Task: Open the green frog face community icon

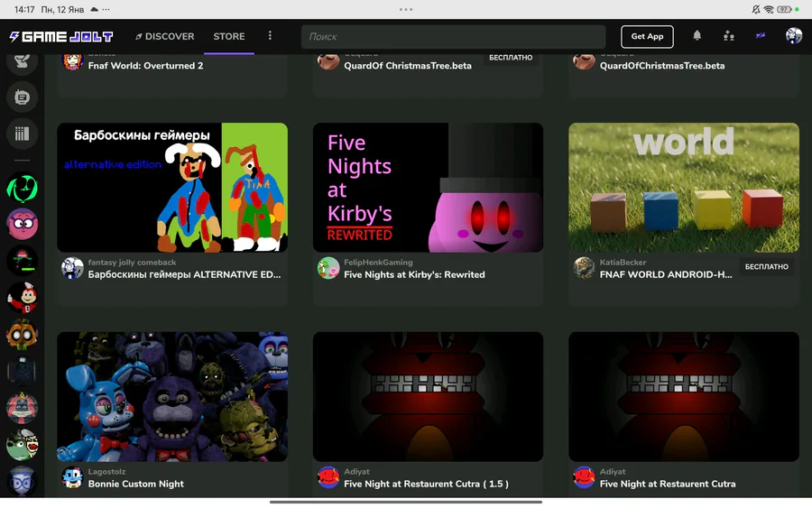Action: point(23,445)
